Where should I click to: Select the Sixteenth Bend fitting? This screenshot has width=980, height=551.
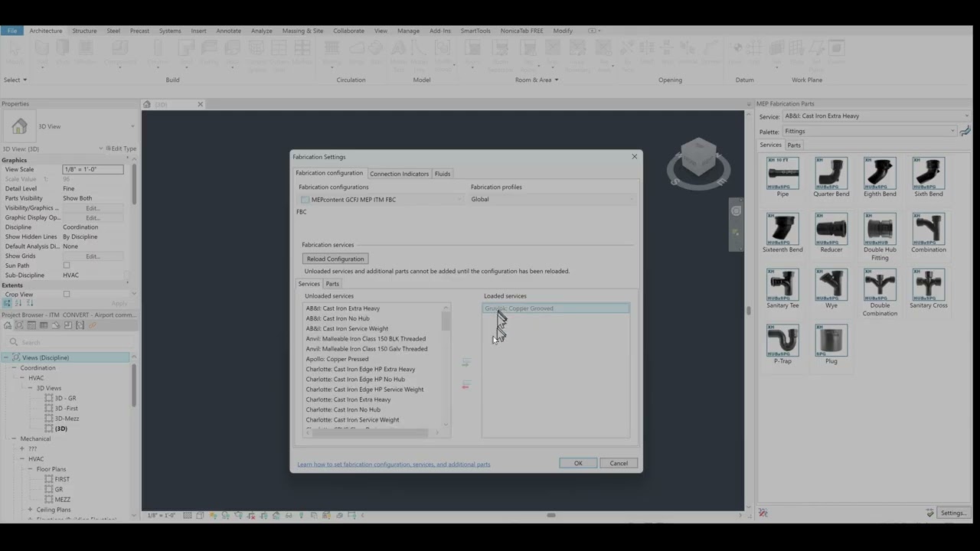coord(782,233)
